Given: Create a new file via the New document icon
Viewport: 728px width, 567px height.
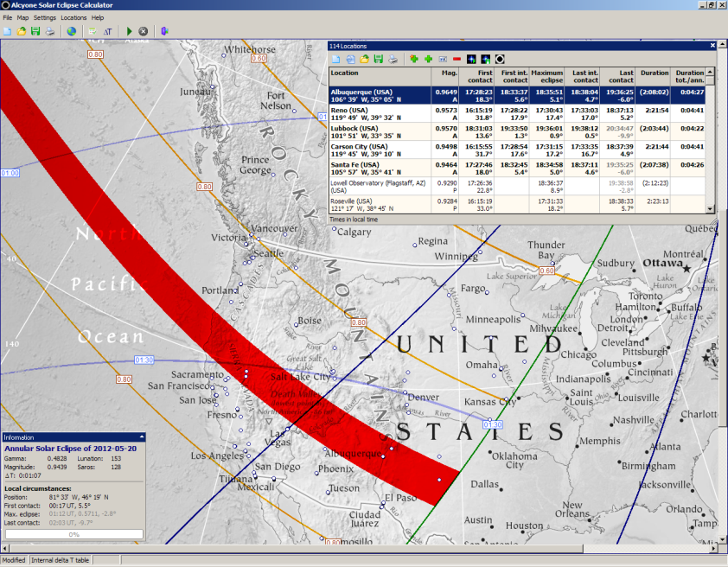Looking at the screenshot, I should [x=8, y=31].
